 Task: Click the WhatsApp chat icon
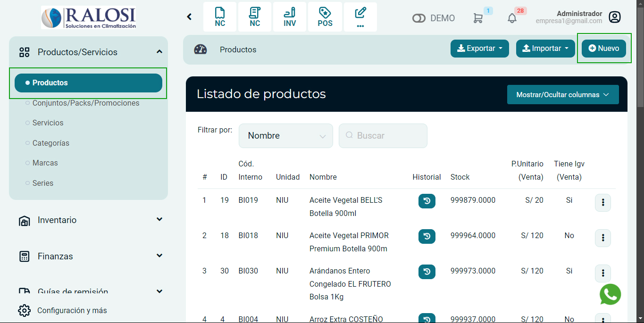click(x=610, y=294)
